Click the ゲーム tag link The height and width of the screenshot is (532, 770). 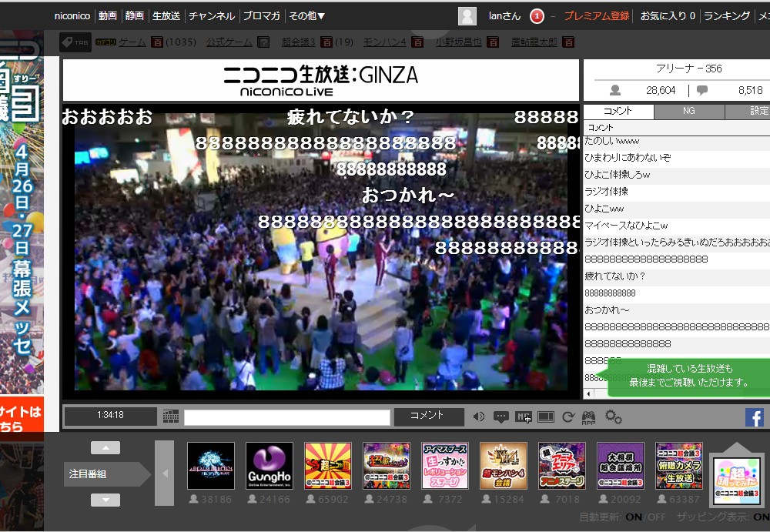point(132,42)
